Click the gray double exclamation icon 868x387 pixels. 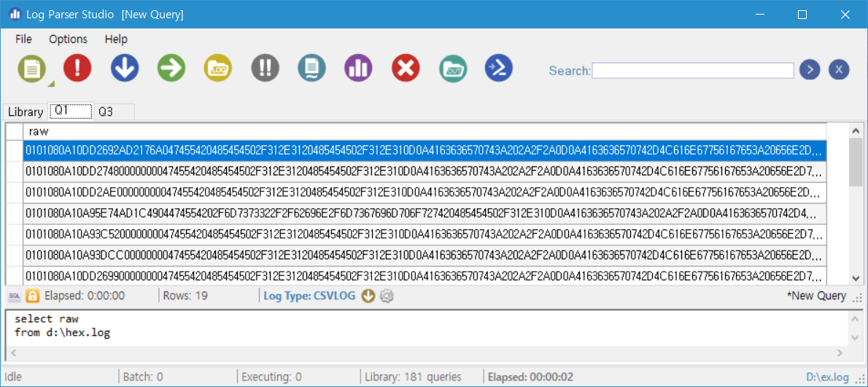[x=266, y=68]
